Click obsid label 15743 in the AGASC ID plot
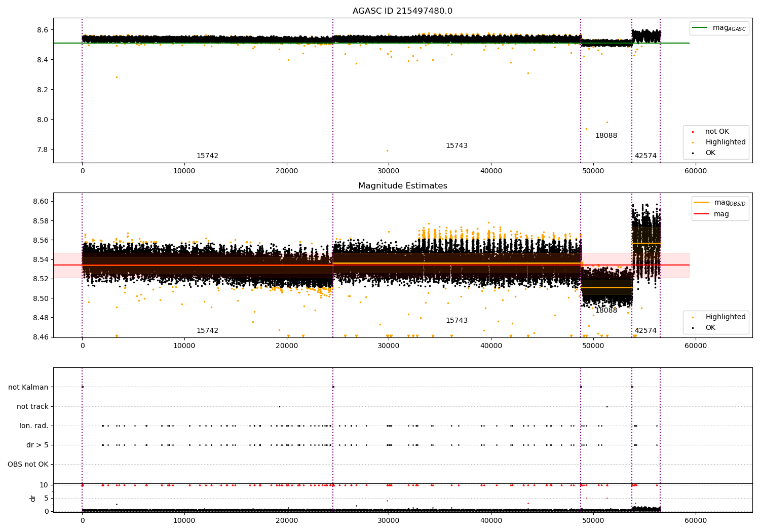760x532 pixels. pos(457,146)
